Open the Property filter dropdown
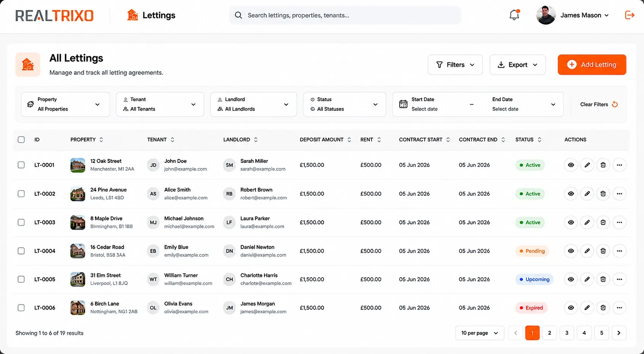 (65, 104)
